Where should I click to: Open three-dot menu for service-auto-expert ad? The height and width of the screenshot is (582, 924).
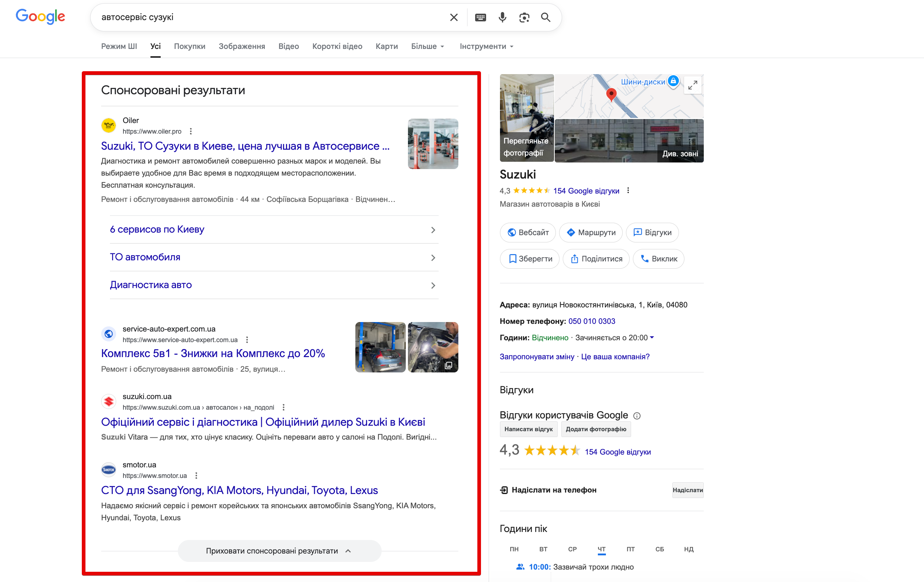pos(247,340)
